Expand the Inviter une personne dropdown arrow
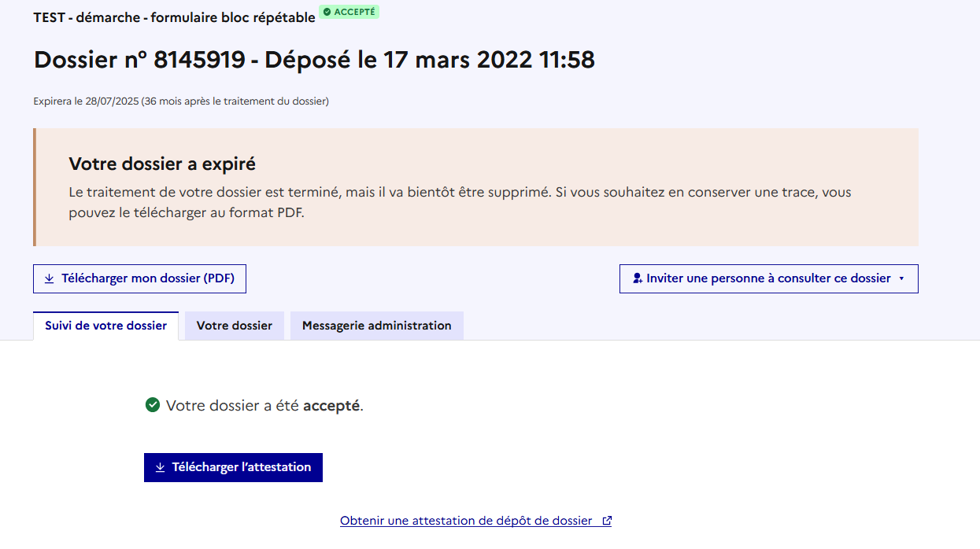Image resolution: width=980 pixels, height=549 pixels. pyautogui.click(x=901, y=278)
